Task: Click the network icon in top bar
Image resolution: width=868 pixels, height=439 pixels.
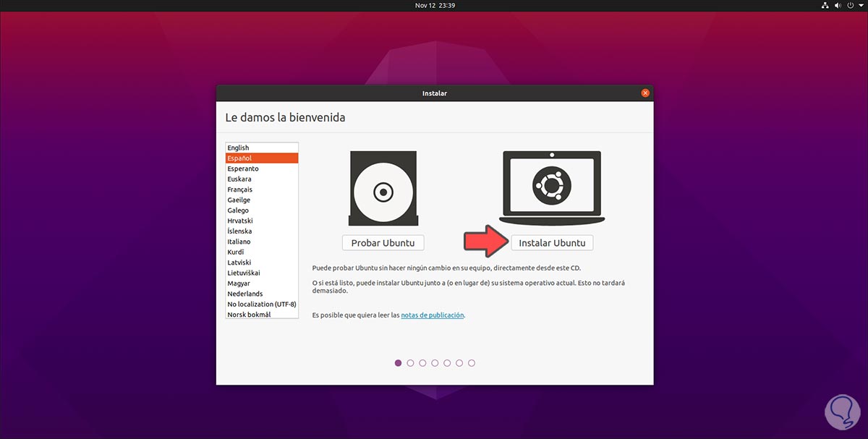Action: click(x=827, y=6)
